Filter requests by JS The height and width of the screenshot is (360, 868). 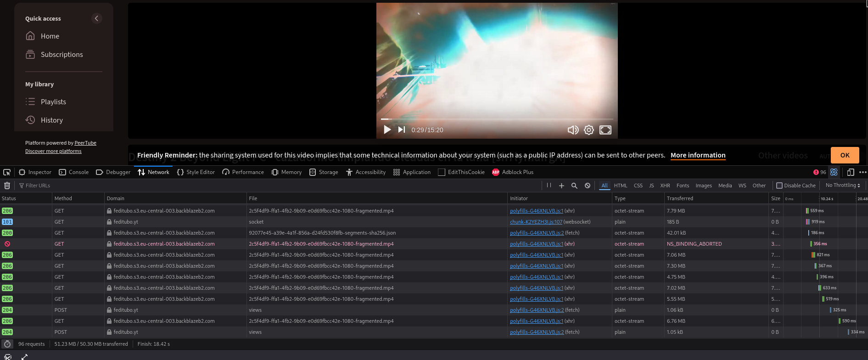coord(651,186)
